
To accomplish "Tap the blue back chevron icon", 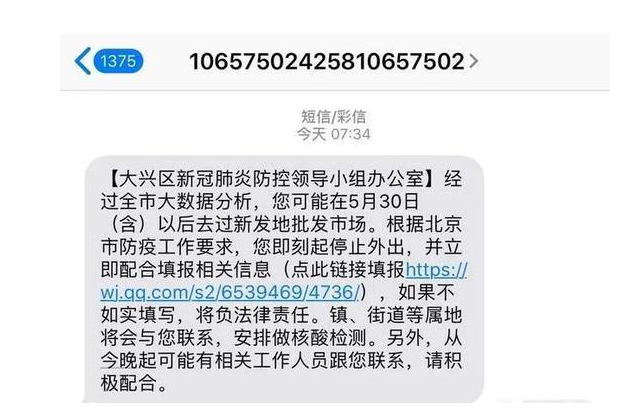I will point(83,61).
